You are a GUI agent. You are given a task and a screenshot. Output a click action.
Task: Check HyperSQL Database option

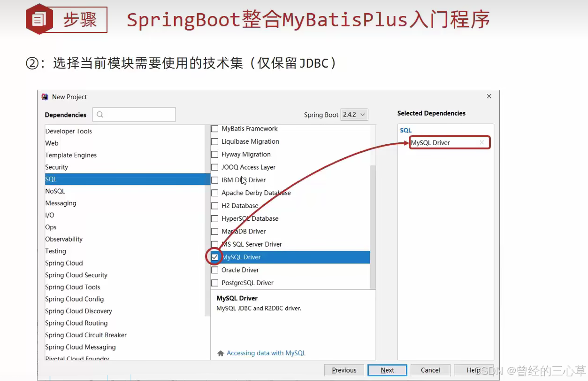pos(215,218)
